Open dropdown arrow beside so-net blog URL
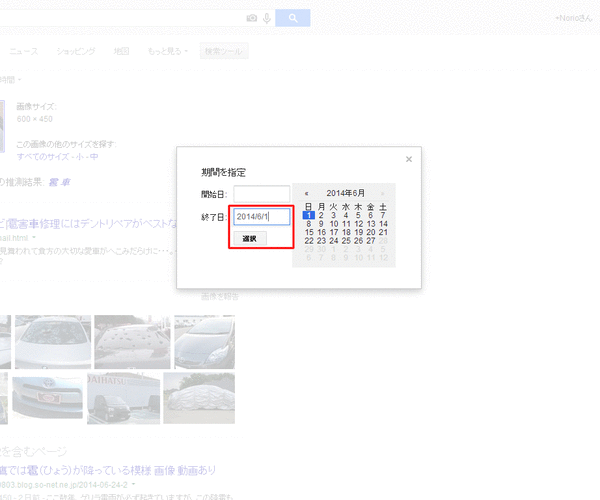The width and height of the screenshot is (600, 500). [x=134, y=484]
